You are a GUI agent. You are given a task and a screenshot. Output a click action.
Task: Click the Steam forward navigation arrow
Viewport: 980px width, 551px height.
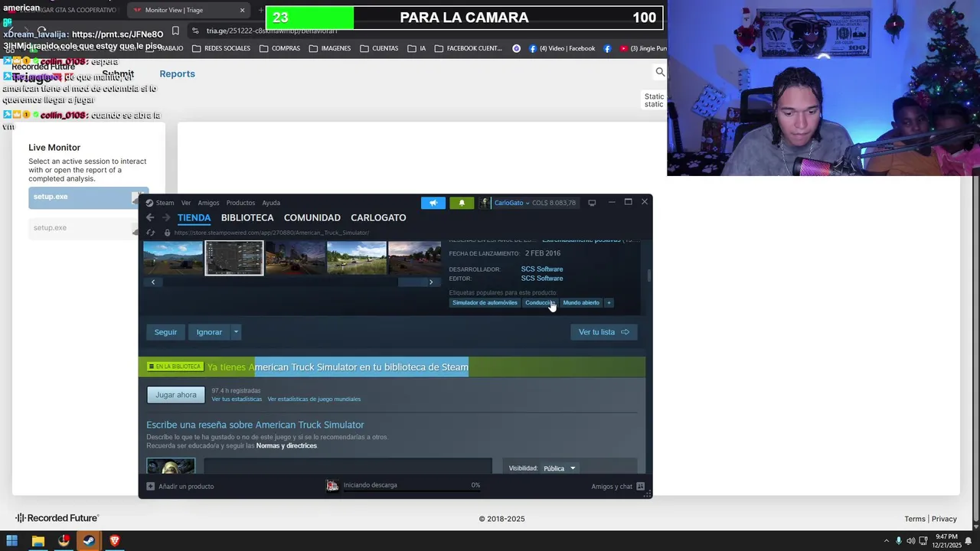(x=166, y=217)
